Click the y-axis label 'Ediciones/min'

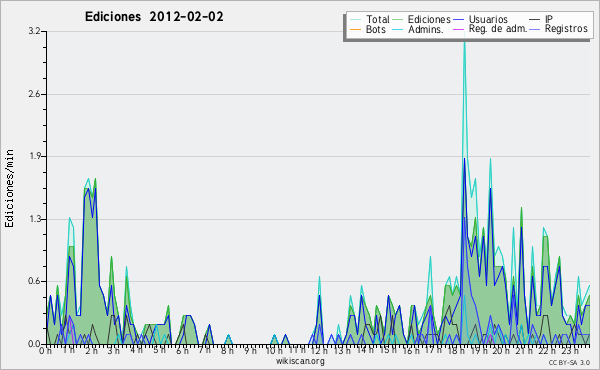click(9, 188)
